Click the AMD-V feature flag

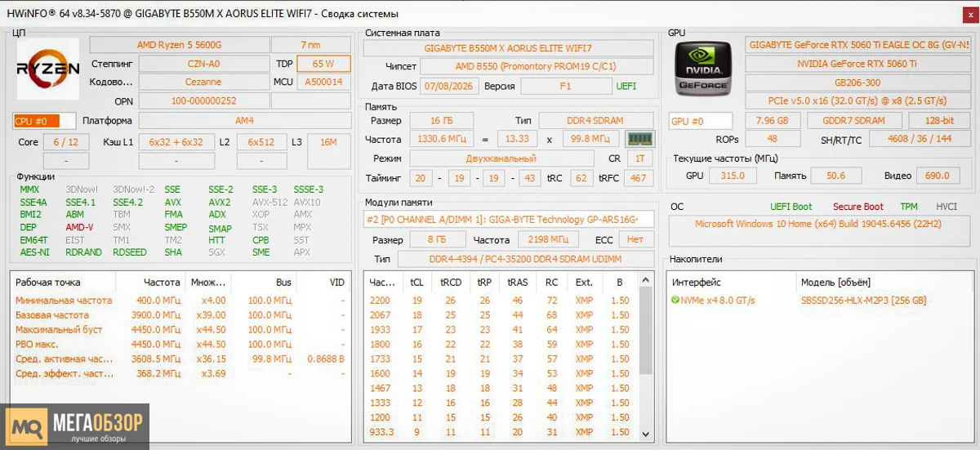[x=79, y=228]
